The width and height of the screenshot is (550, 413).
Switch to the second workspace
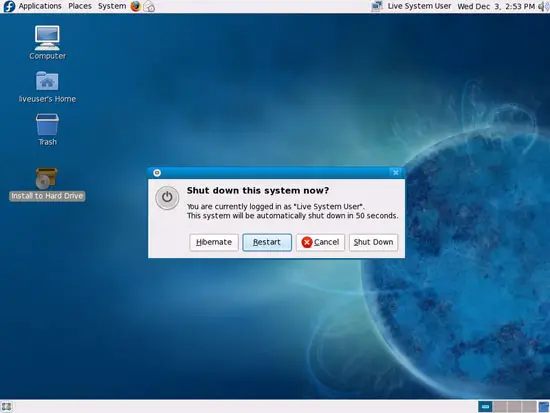500,407
